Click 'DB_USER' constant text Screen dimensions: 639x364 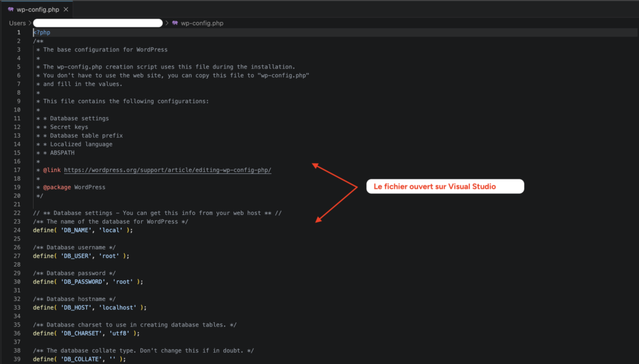click(76, 256)
